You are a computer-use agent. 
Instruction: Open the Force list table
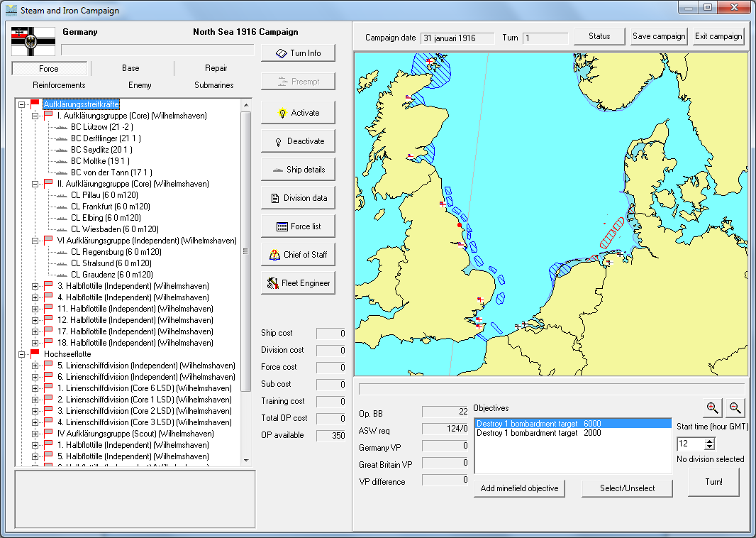(298, 226)
